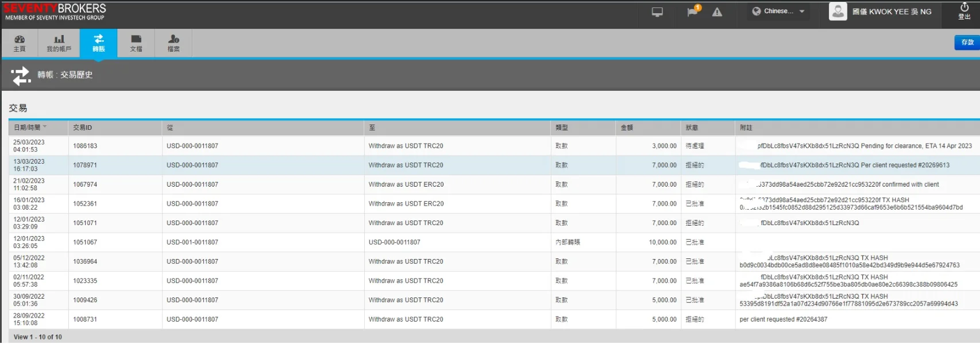
Task: Expand the Chinese language dropdown
Action: coord(778,11)
